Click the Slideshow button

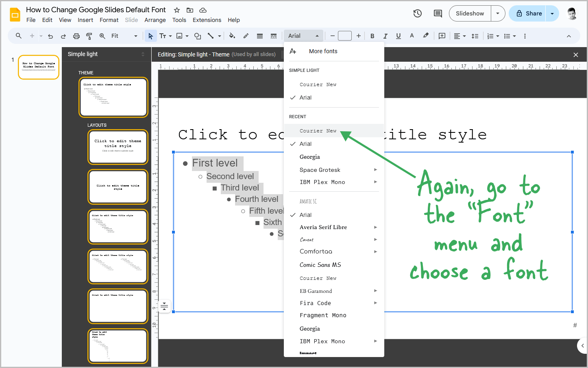coord(470,13)
